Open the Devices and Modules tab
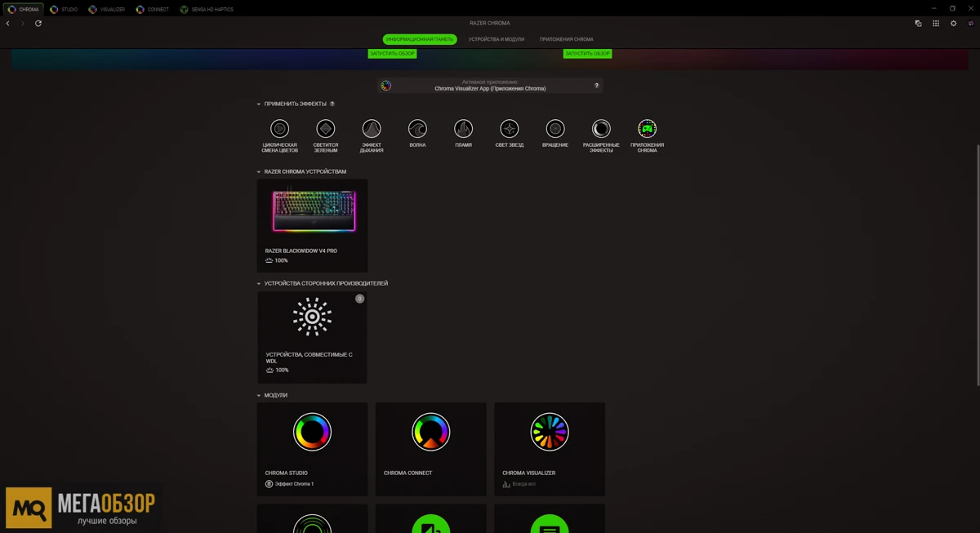 click(497, 39)
